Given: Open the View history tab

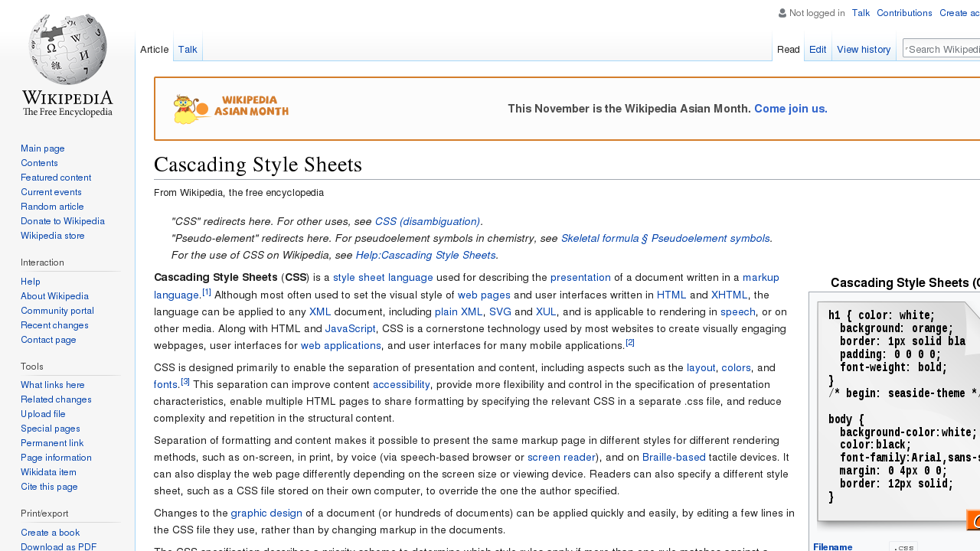Looking at the screenshot, I should 864,49.
